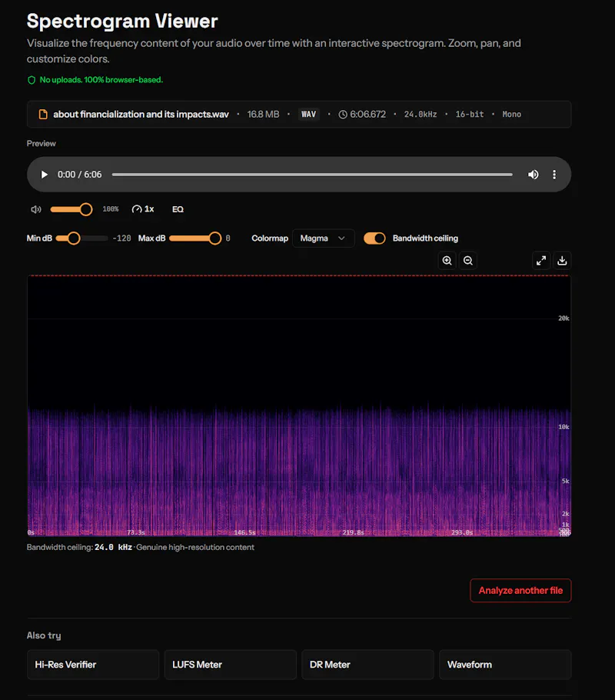Click the WAV format badge

point(308,115)
